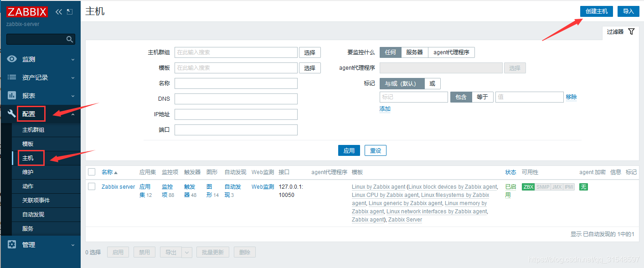Open 监控项 link for Zabbix server

coord(167,191)
